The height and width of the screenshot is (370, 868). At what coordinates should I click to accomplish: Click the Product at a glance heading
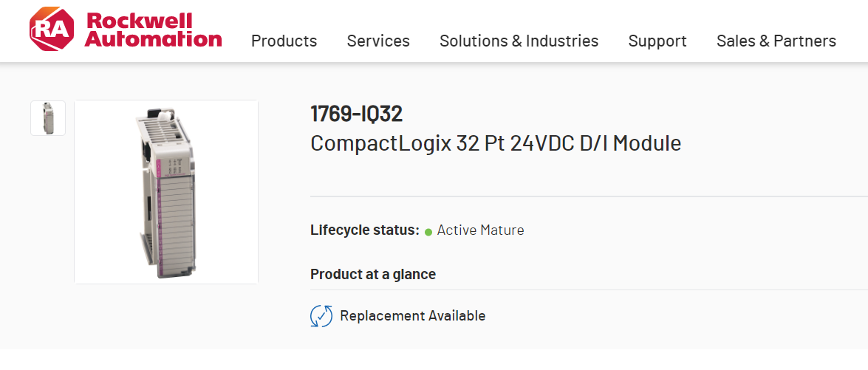(x=373, y=275)
